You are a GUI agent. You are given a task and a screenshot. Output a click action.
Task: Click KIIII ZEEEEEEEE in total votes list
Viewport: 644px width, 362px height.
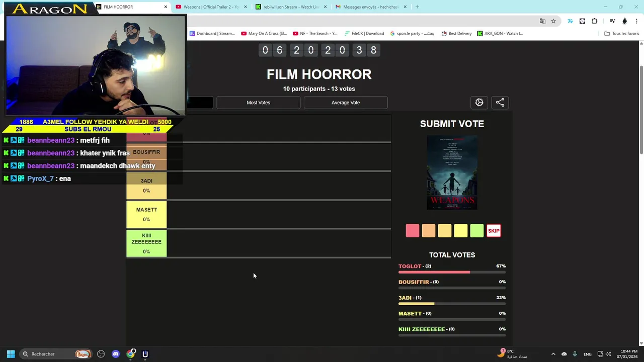click(422, 329)
